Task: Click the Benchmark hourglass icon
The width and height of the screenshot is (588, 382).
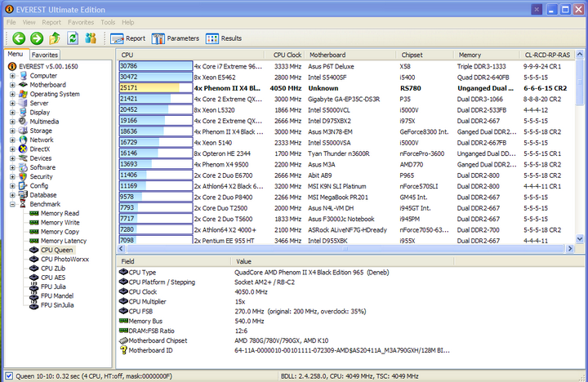Action: [23, 204]
